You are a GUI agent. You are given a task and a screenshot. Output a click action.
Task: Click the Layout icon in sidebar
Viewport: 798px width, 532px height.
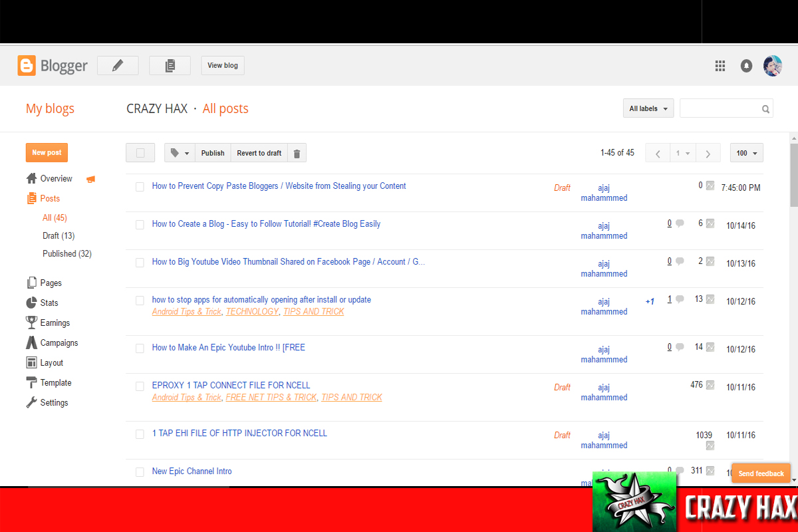pyautogui.click(x=31, y=362)
